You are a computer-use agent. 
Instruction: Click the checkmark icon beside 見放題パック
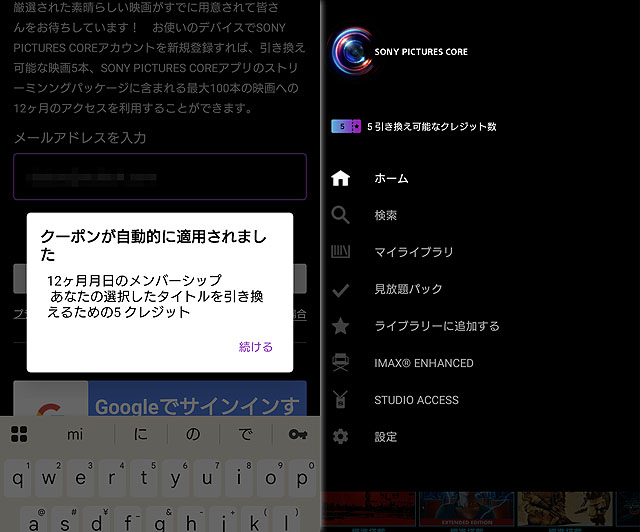[340, 289]
